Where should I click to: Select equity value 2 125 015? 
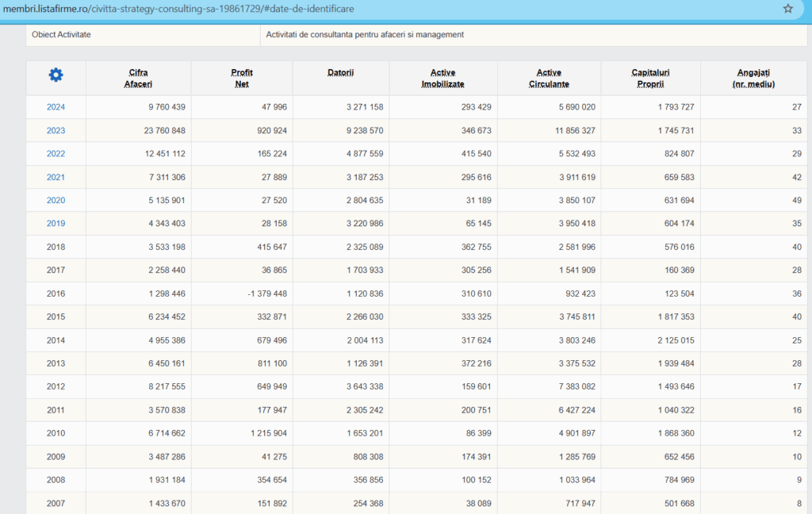676,340
